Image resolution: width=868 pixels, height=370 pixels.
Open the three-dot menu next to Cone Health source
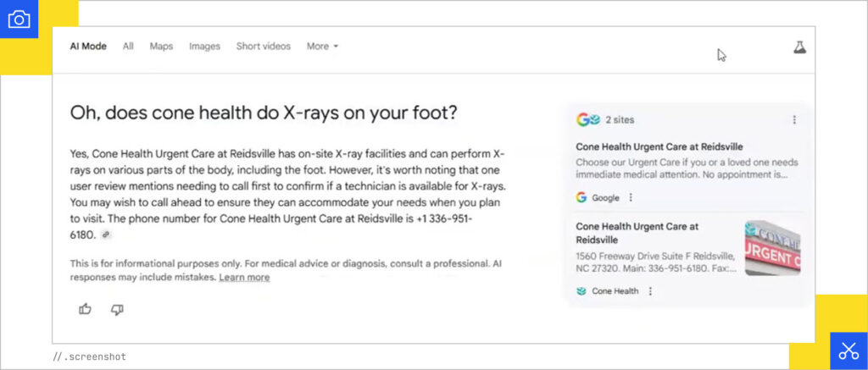[650, 291]
